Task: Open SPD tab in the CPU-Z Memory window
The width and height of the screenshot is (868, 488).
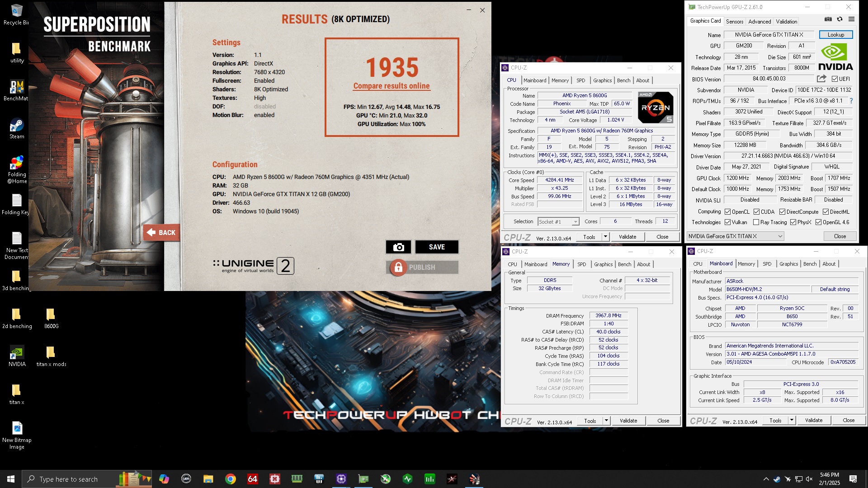Action: [x=581, y=264]
